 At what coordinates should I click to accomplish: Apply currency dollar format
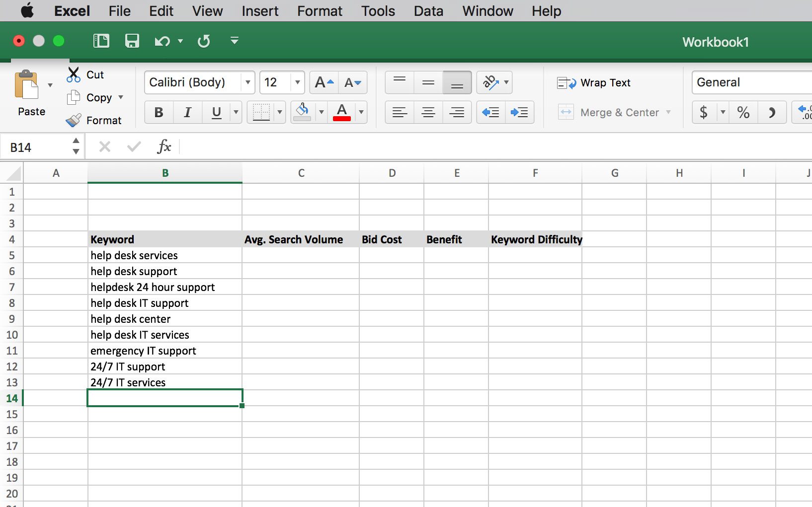click(704, 113)
